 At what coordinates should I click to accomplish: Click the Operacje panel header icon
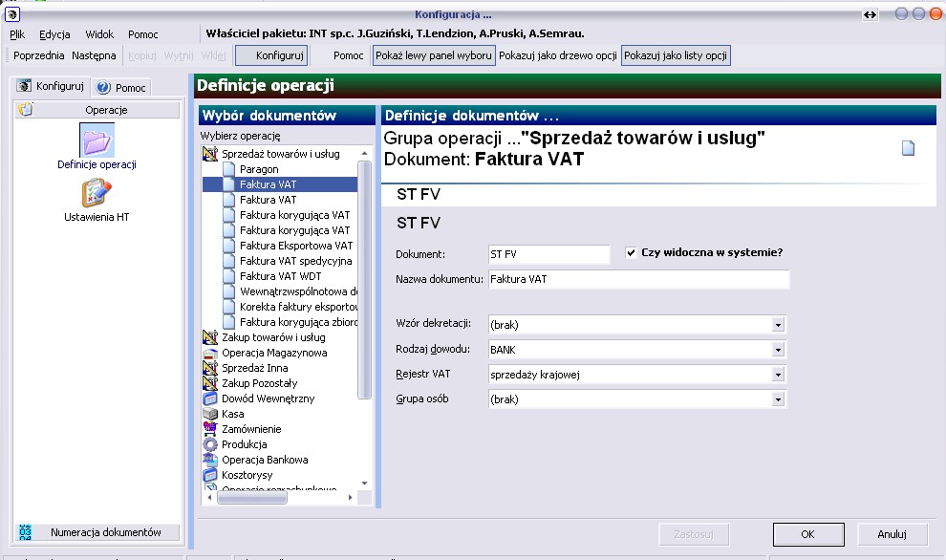26,110
